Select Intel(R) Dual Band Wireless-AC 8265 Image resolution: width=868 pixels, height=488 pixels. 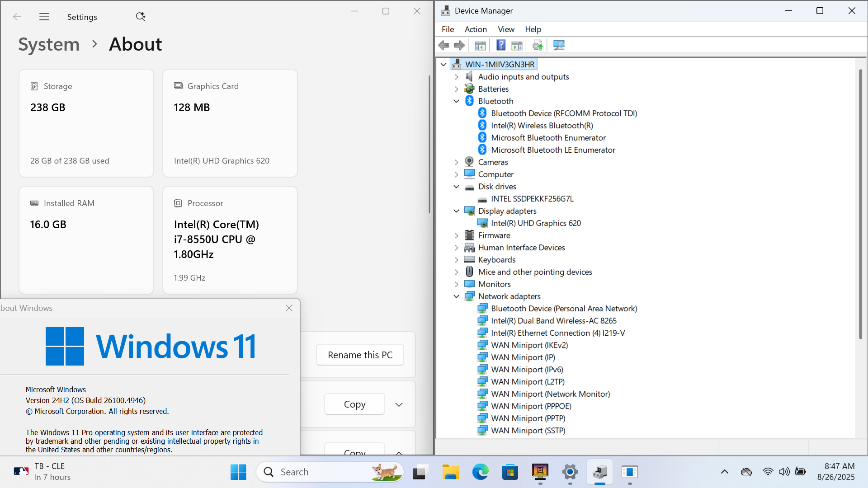(x=554, y=321)
